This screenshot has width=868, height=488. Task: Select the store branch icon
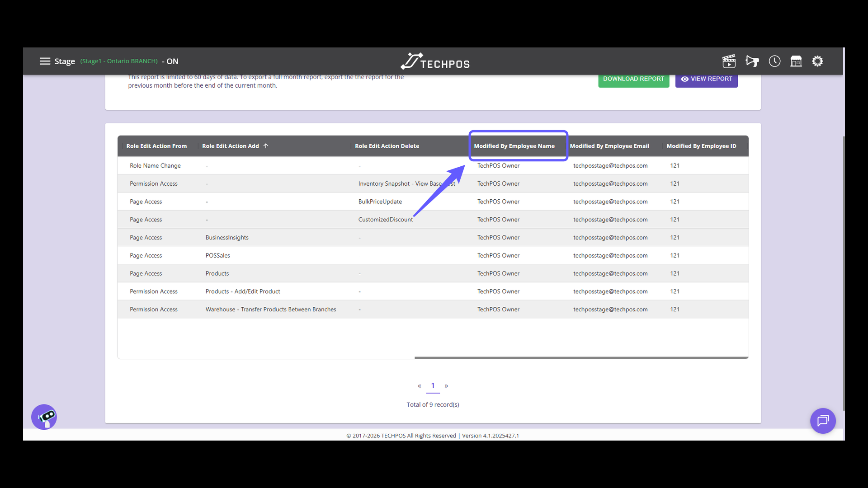tap(796, 61)
